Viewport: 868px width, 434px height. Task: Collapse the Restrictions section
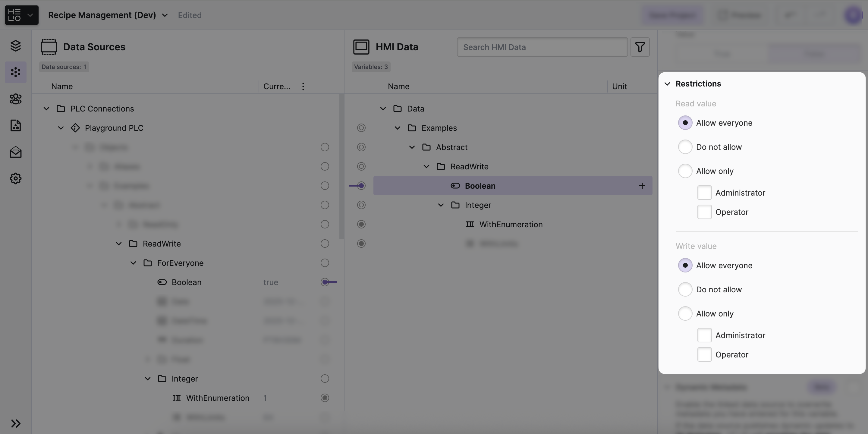[667, 83]
